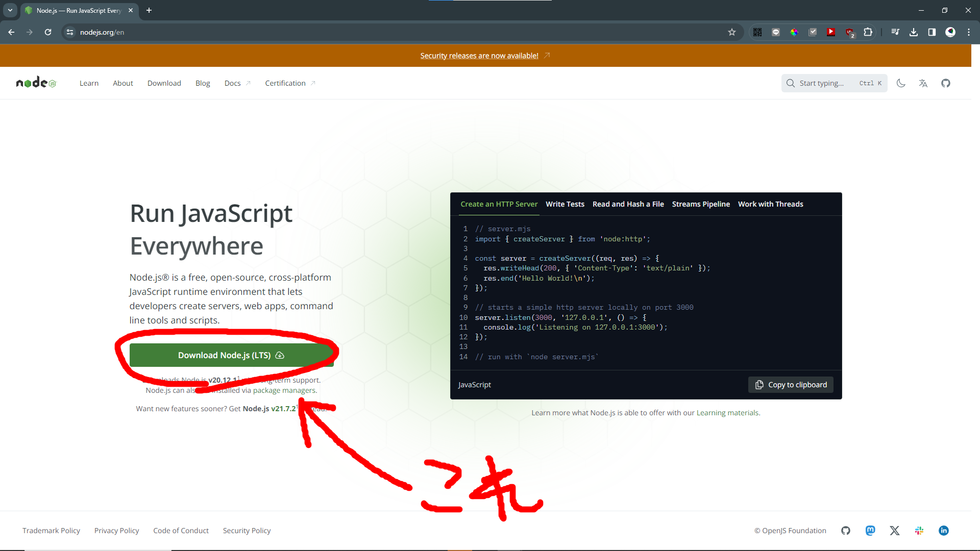The image size is (980, 551).
Task: Toggle the browser side panel
Action: pos(932,32)
